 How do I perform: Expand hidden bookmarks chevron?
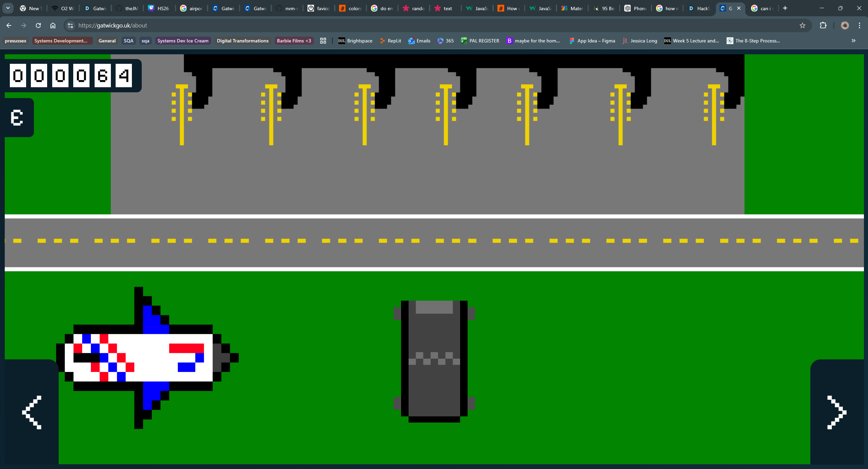[x=853, y=41]
